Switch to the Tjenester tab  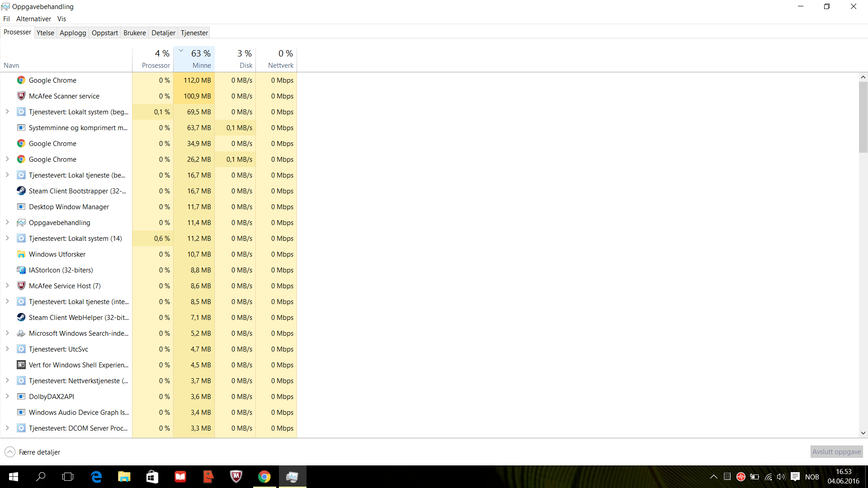[x=194, y=33]
